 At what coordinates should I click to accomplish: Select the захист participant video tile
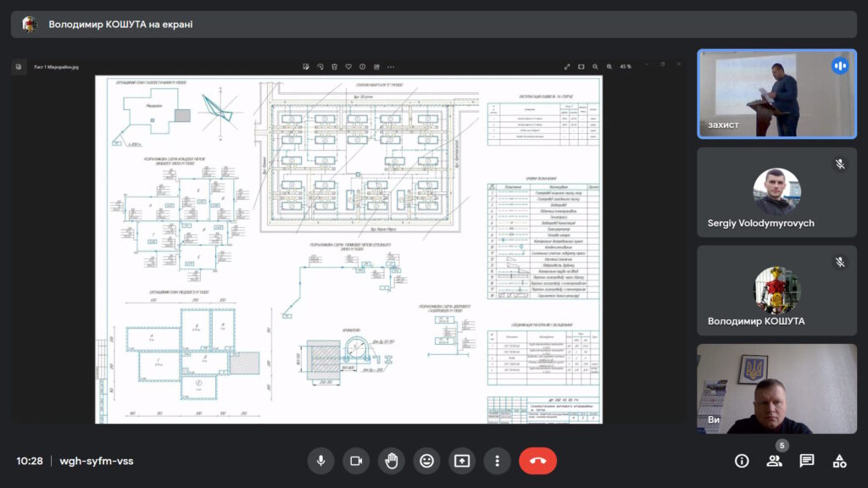pyautogui.click(x=776, y=93)
